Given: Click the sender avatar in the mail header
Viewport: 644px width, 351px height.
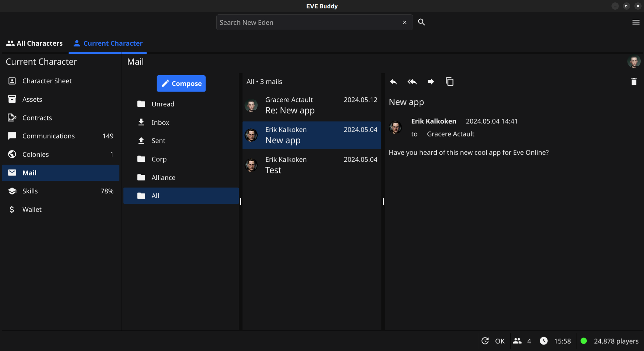Looking at the screenshot, I should coord(395,128).
